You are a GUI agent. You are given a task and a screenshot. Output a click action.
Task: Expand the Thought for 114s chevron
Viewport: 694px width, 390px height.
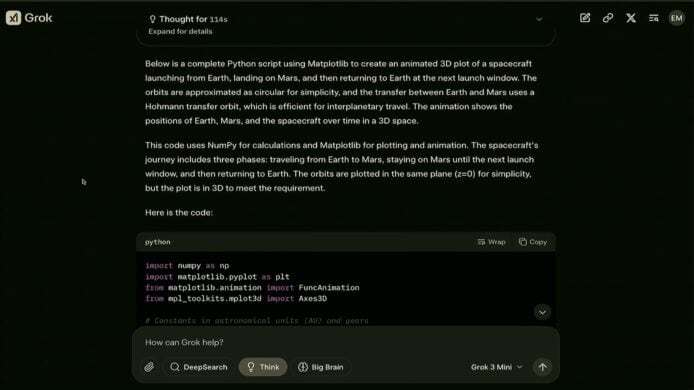click(x=539, y=19)
